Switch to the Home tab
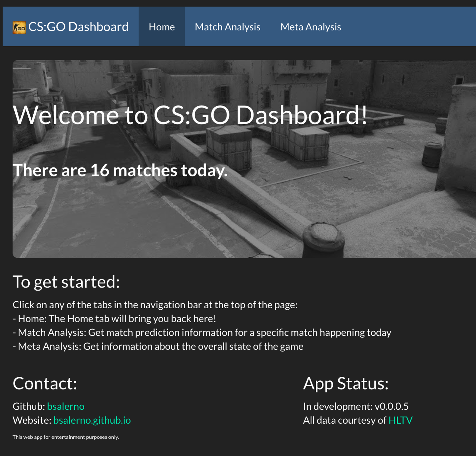 coord(162,27)
